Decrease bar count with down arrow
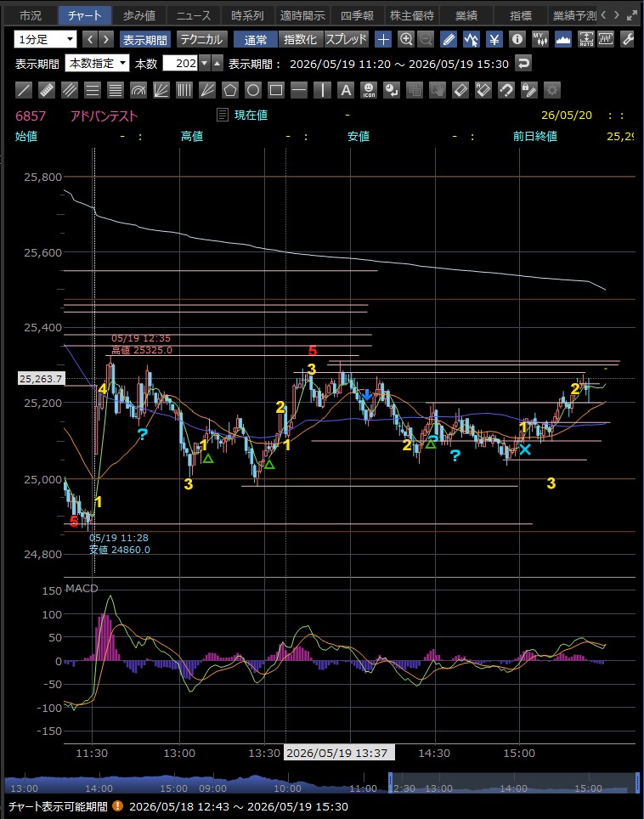 (x=205, y=64)
